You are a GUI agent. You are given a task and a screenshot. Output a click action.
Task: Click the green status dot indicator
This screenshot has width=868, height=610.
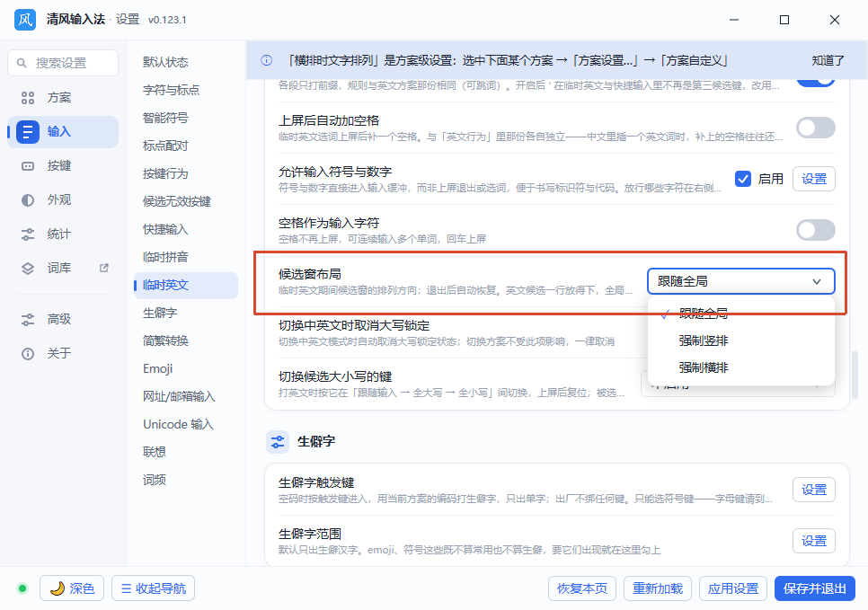22,588
